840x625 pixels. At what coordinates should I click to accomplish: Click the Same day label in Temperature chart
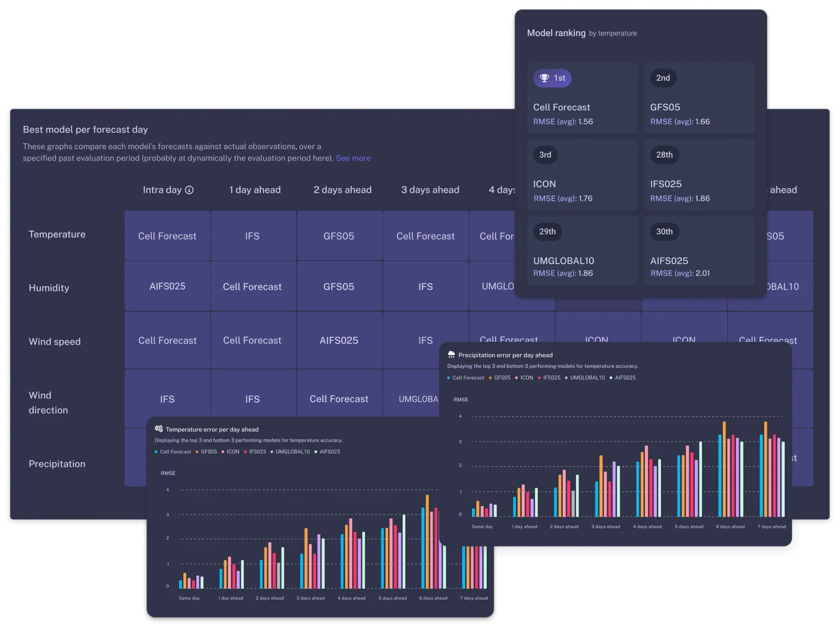[x=189, y=598]
